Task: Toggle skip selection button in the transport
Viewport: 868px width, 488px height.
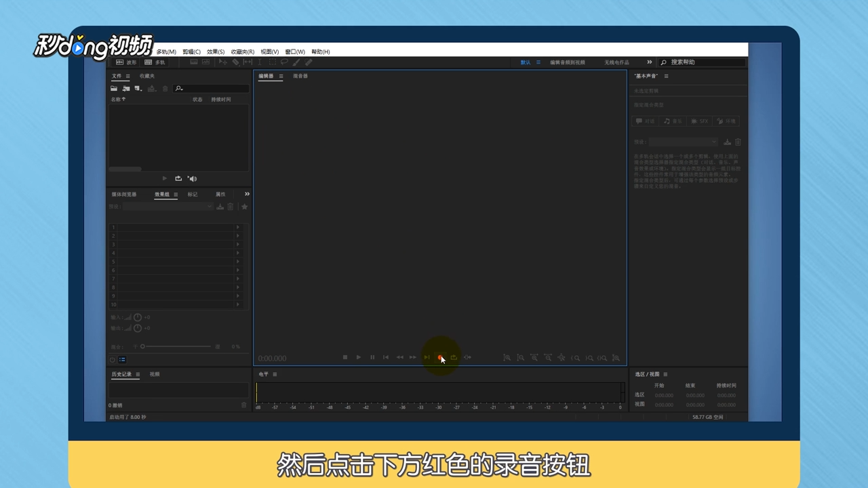Action: 467,357
